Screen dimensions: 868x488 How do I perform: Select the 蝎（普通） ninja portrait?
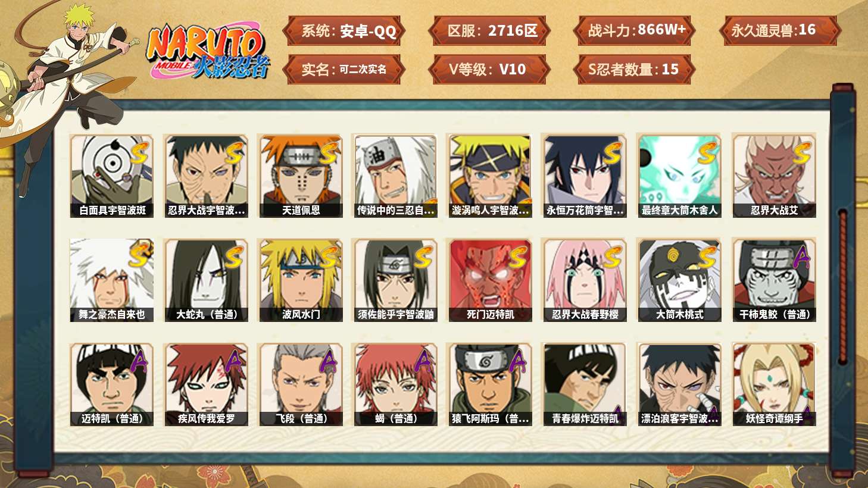tap(395, 384)
